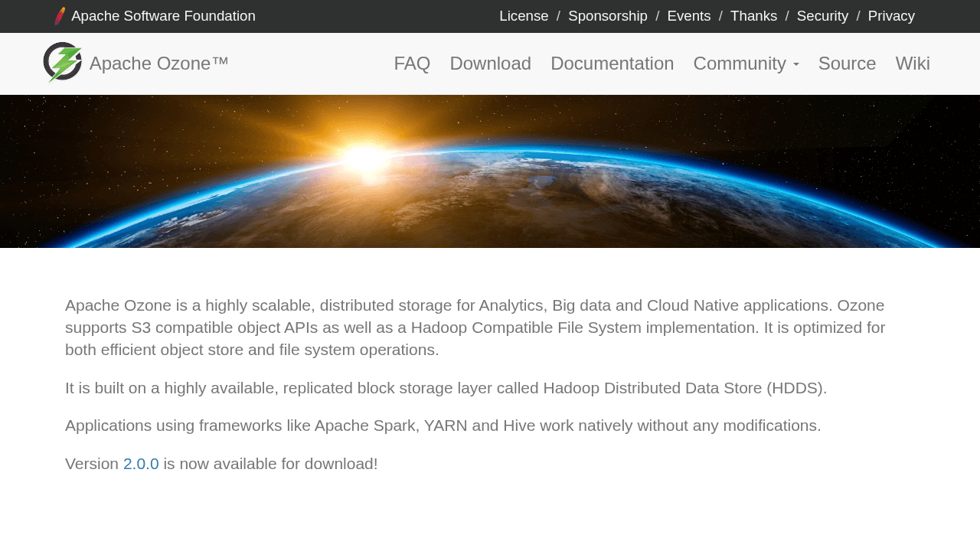Click the Hadoop Distributed Data Store paragraph
This screenshot has width=980, height=551.
point(446,388)
